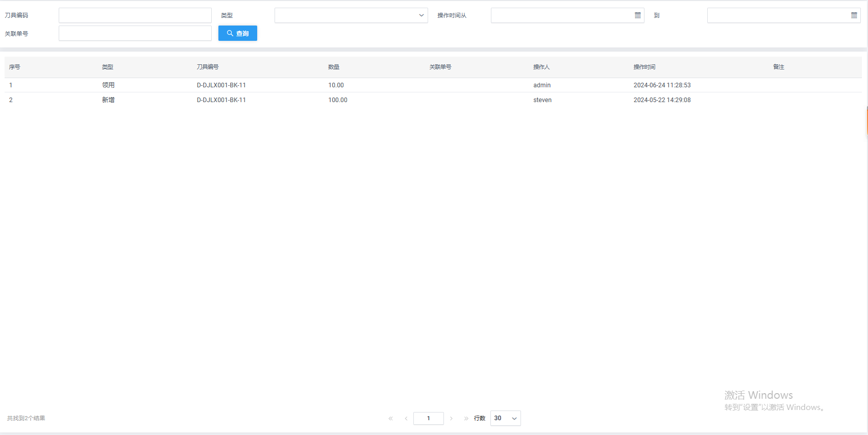The height and width of the screenshot is (435, 868).
Task: Go to the previous results page
Action: click(406, 419)
